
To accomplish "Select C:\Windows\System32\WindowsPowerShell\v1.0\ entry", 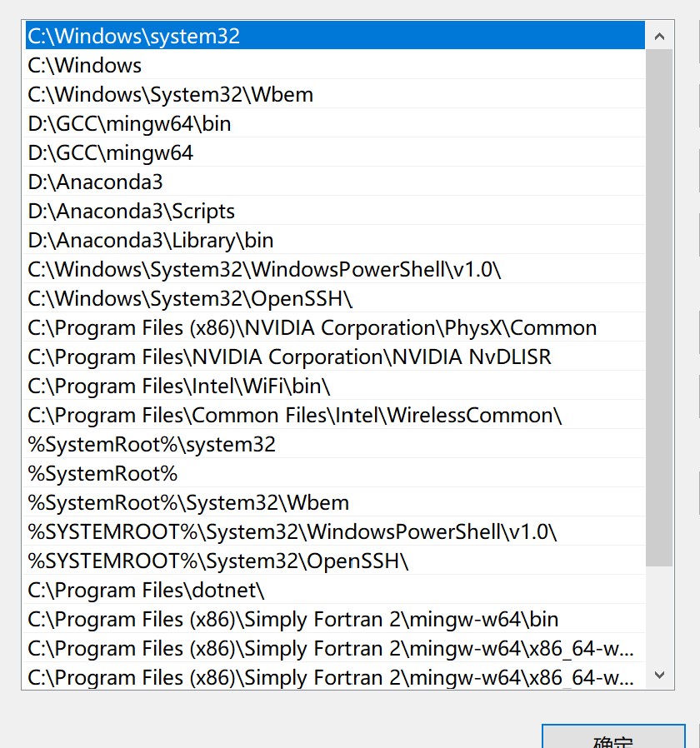I will click(335, 269).
